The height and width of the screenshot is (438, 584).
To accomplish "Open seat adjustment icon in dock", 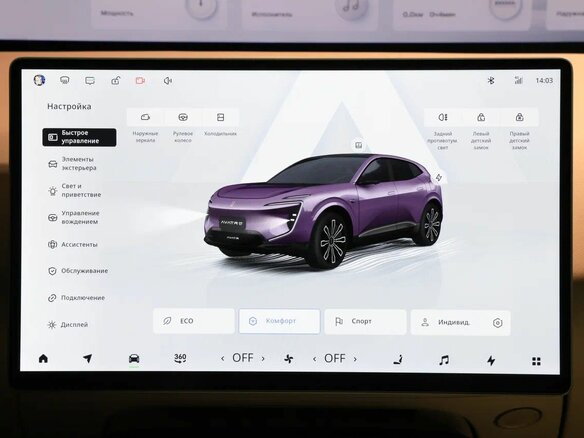I will coord(398,360).
